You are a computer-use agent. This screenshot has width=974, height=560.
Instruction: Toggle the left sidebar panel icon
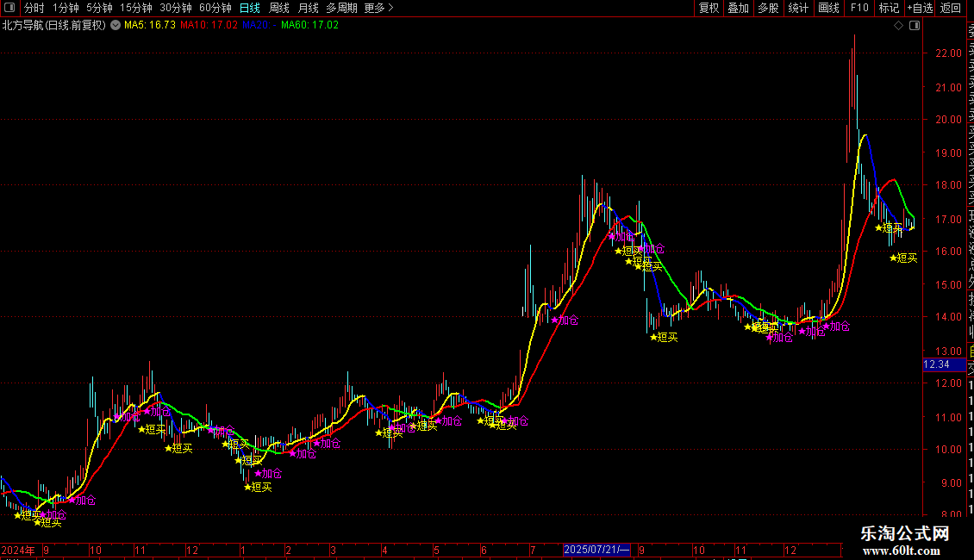(x=9, y=8)
